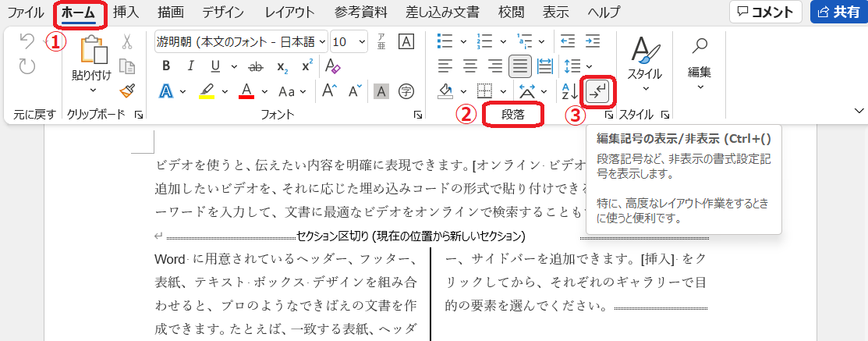Click the Shading paint bucket icon
The image size is (868, 341).
445,91
